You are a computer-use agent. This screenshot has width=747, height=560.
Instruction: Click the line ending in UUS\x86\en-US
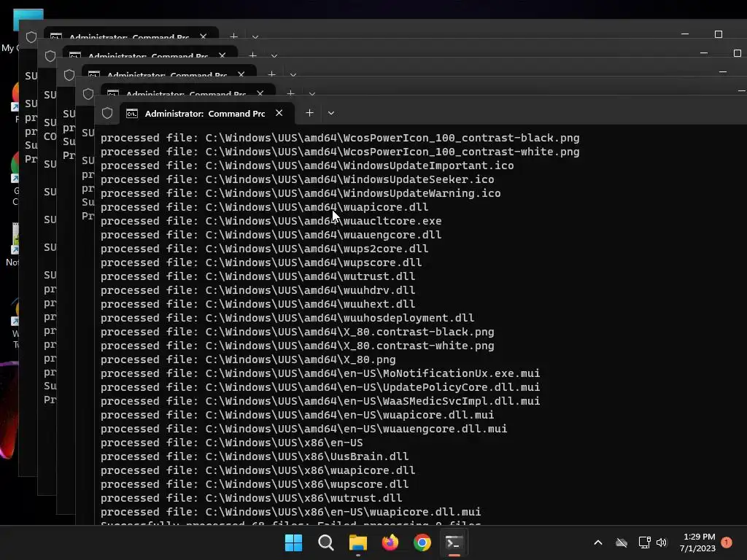point(231,443)
